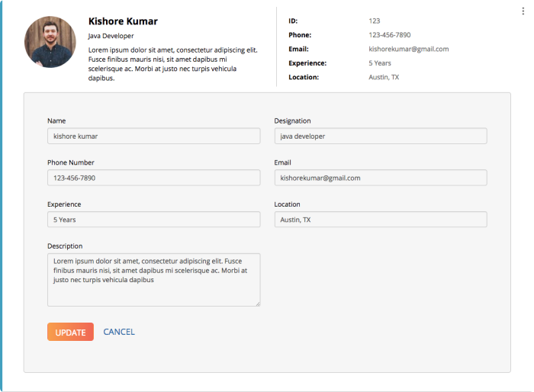The image size is (534, 392).
Task: Click the 'Email:' label in profile details
Action: (x=299, y=49)
